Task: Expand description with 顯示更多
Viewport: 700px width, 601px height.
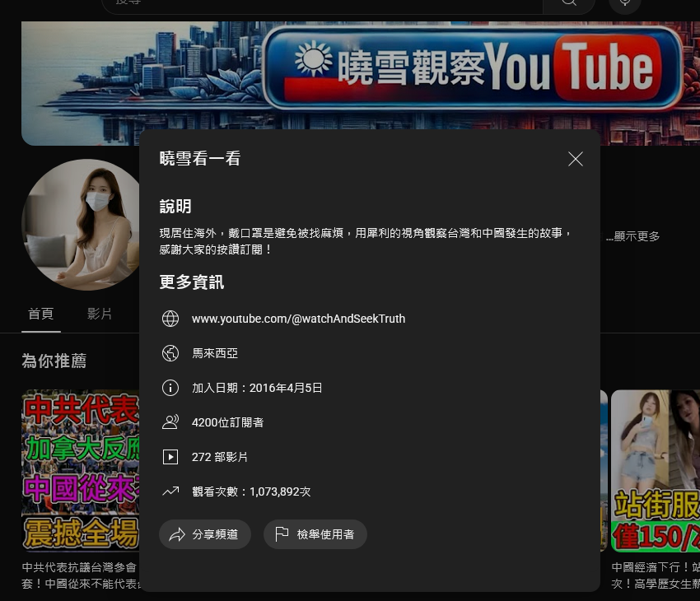Action: [x=633, y=236]
